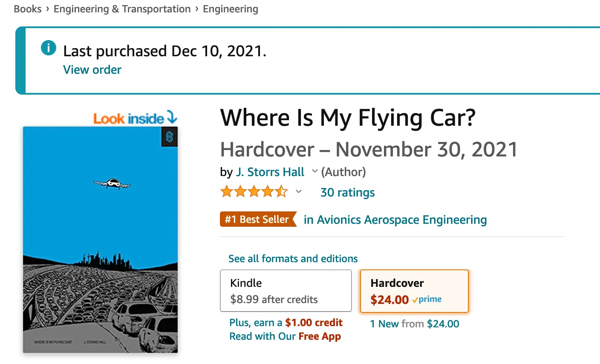
Task: Select the Kindle format option
Action: (286, 291)
